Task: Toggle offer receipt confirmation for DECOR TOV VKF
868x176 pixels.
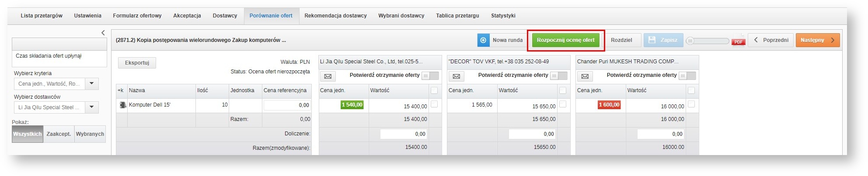Action: click(558, 76)
